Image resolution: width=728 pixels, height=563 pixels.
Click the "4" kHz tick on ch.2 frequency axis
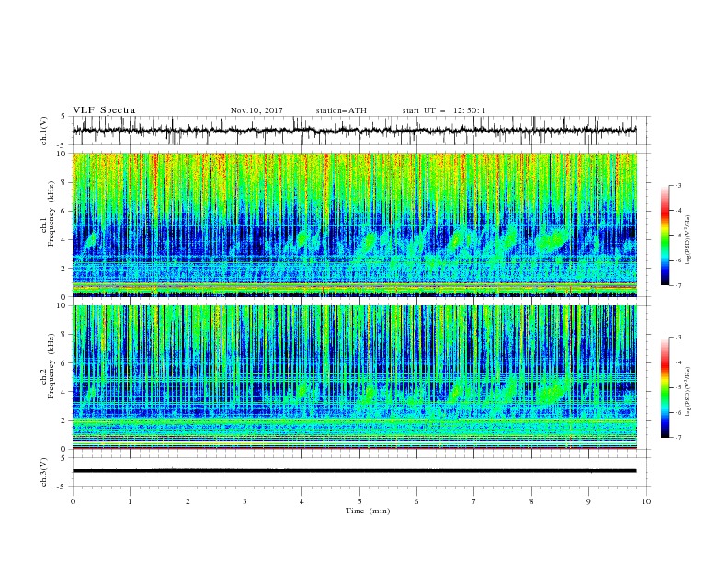click(65, 392)
